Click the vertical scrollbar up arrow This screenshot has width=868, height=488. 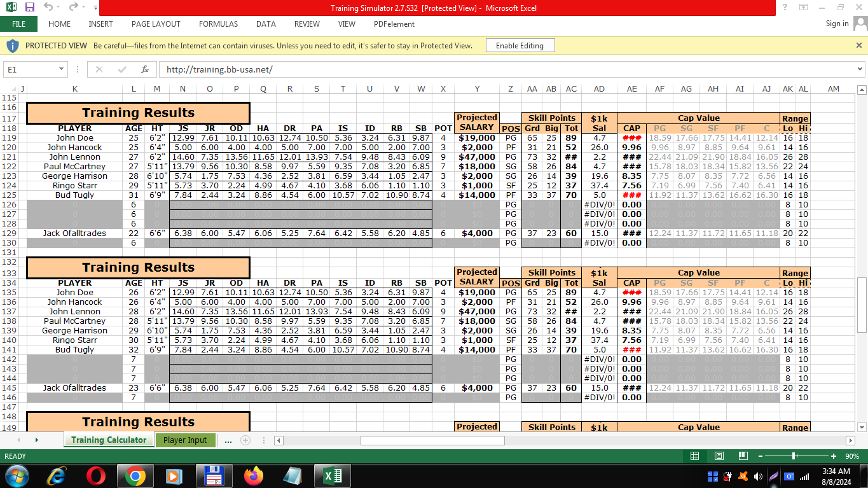(862, 90)
